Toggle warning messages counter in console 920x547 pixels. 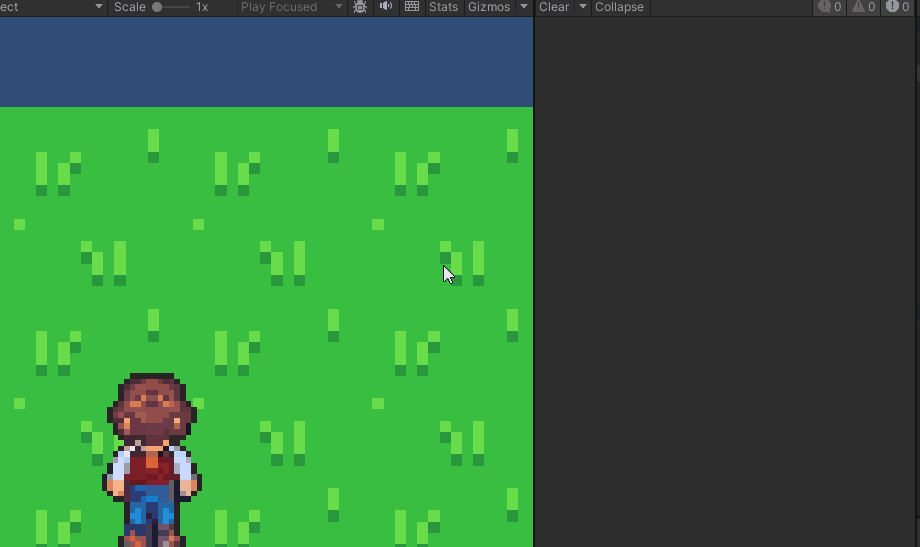click(864, 7)
